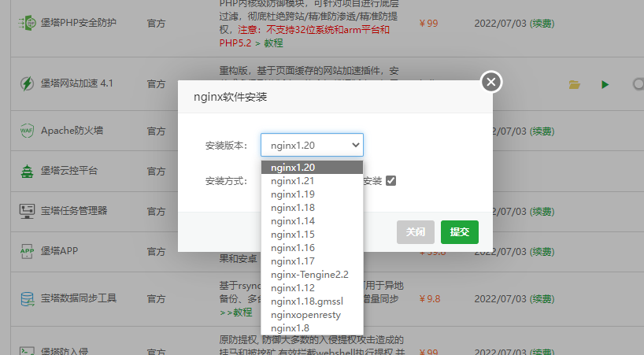This screenshot has height=355, width=644.
Task: Select nginx1.8 at list bottom
Action: click(x=312, y=328)
